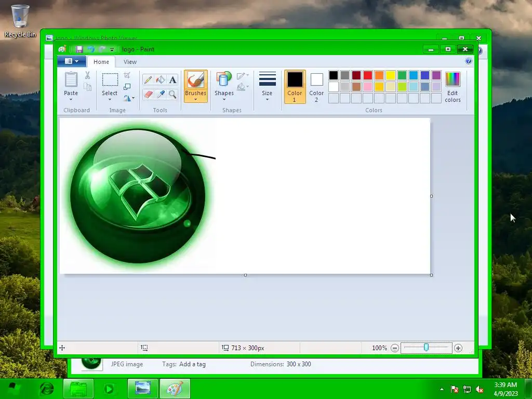Expand the Paste dropdown arrow
The image size is (532, 399).
point(71,99)
